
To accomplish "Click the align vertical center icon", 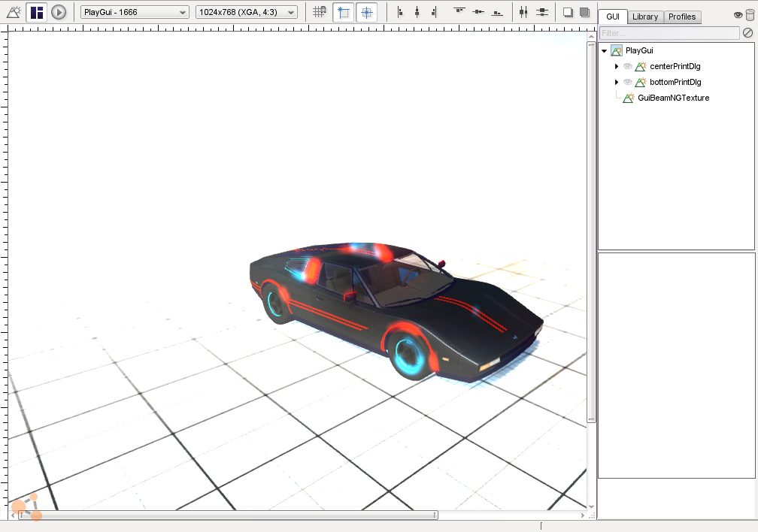I will tap(478, 11).
